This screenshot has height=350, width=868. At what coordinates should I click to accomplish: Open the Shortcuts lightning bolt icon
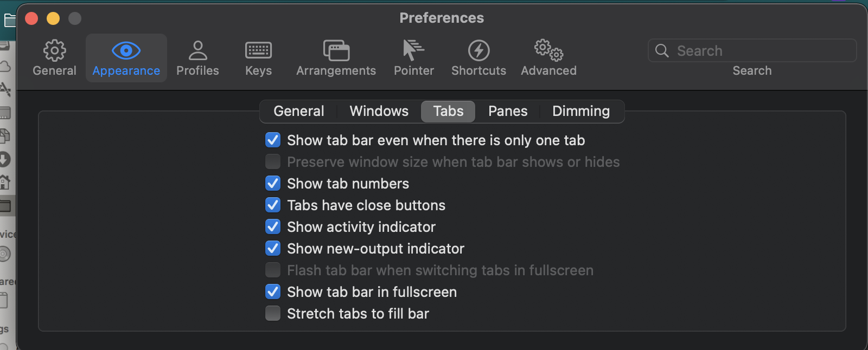(x=478, y=57)
